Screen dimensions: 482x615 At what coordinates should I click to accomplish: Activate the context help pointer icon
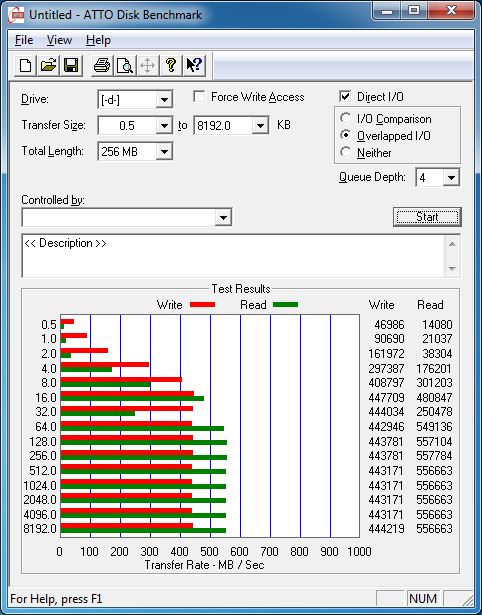[194, 66]
